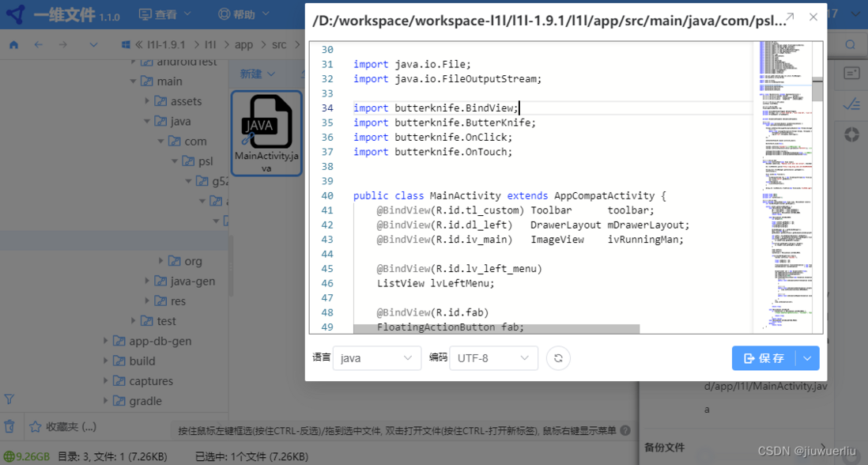Collapse the com folder arrow
The width and height of the screenshot is (868, 465).
160,141
